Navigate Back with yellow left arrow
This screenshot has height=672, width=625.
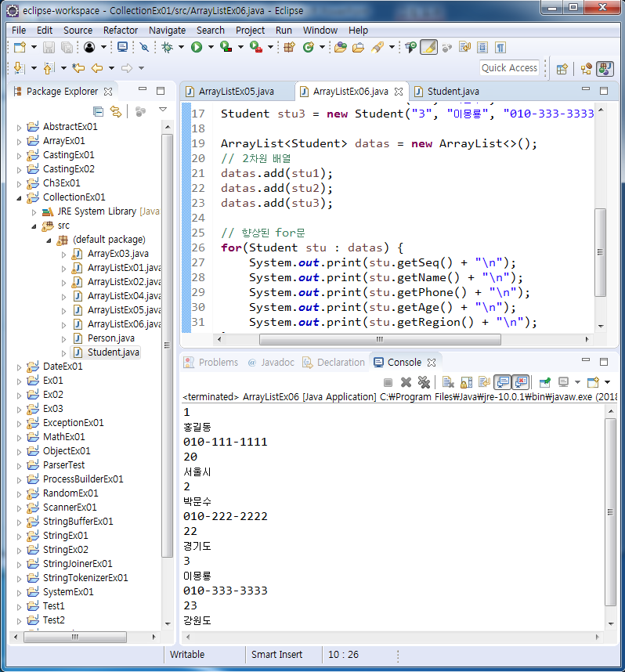(97, 67)
